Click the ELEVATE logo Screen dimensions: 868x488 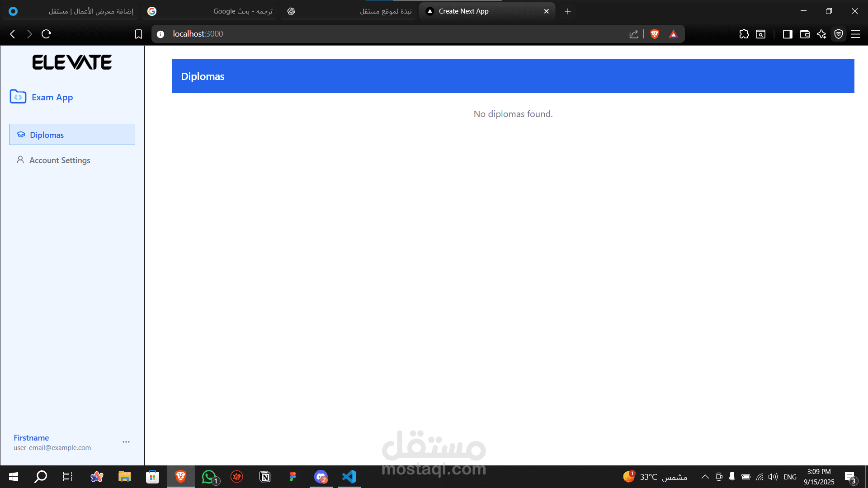pyautogui.click(x=72, y=62)
